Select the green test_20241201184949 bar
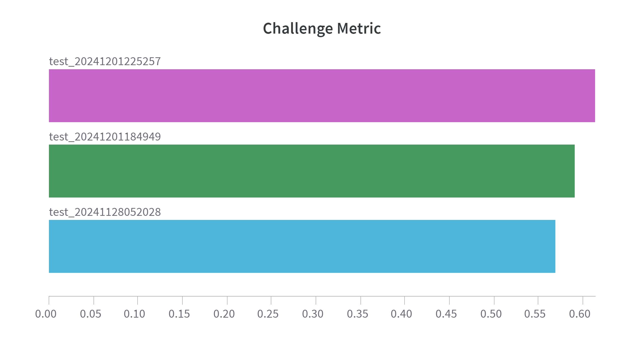This screenshot has width=644, height=338. pos(312,171)
